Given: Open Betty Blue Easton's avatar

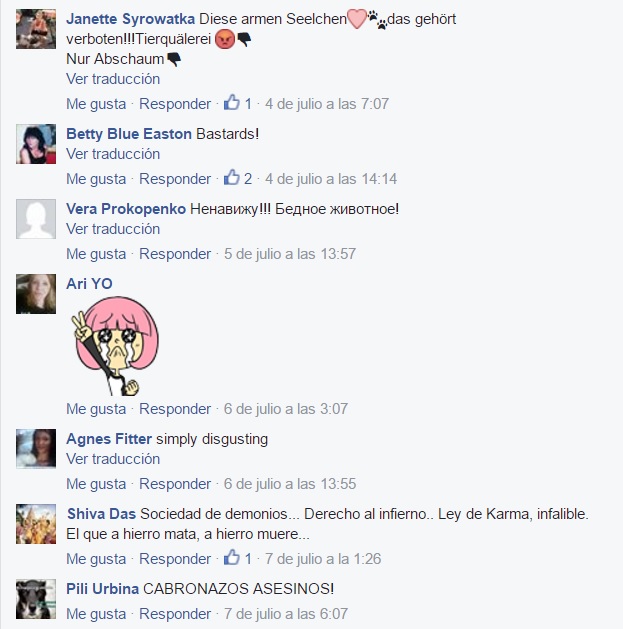Looking at the screenshot, I should point(36,144).
